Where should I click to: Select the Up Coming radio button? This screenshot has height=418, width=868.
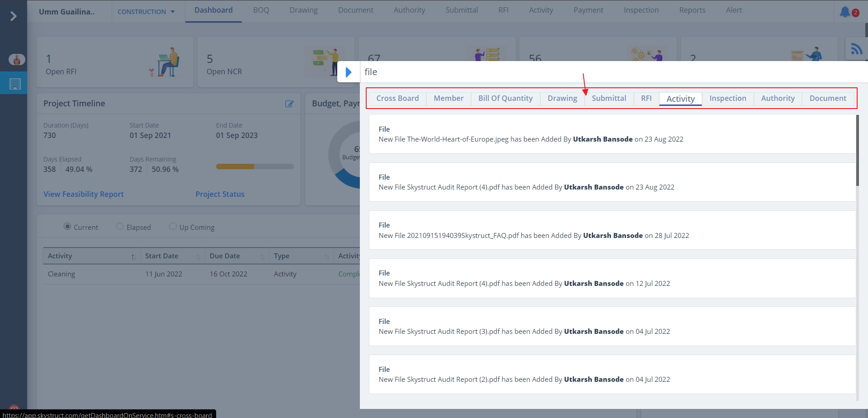tap(173, 227)
